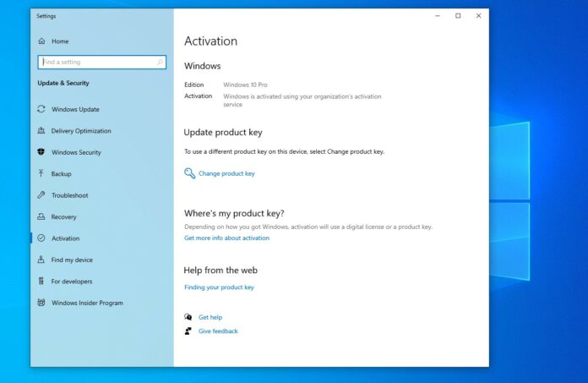Viewport: 588px width, 383px height.
Task: Click the Get help chat bubble icon
Action: click(x=188, y=317)
